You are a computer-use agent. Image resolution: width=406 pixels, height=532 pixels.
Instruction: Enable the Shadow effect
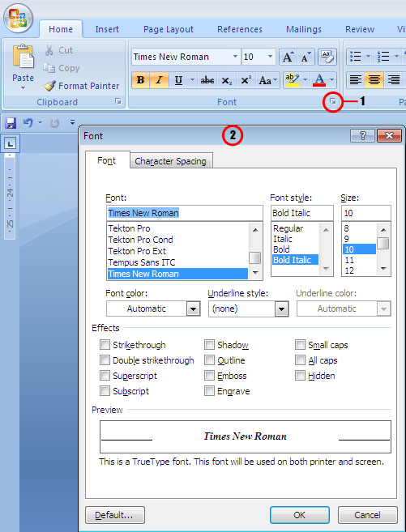pos(209,345)
